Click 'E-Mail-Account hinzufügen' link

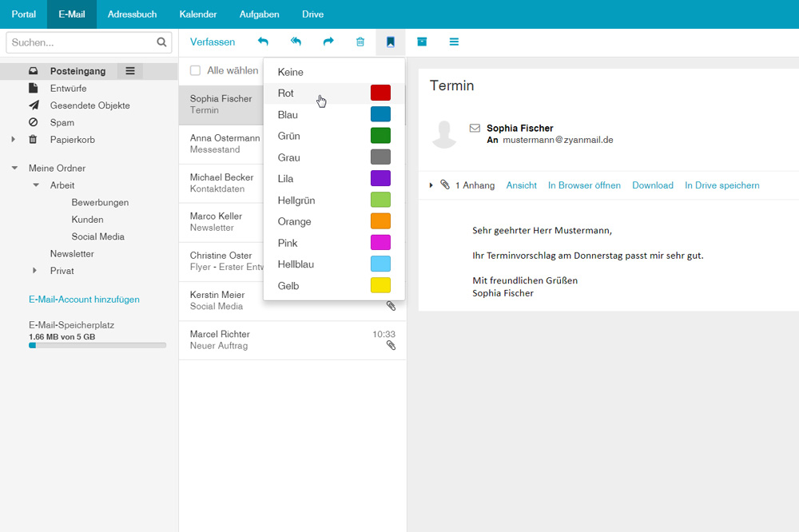(x=84, y=300)
